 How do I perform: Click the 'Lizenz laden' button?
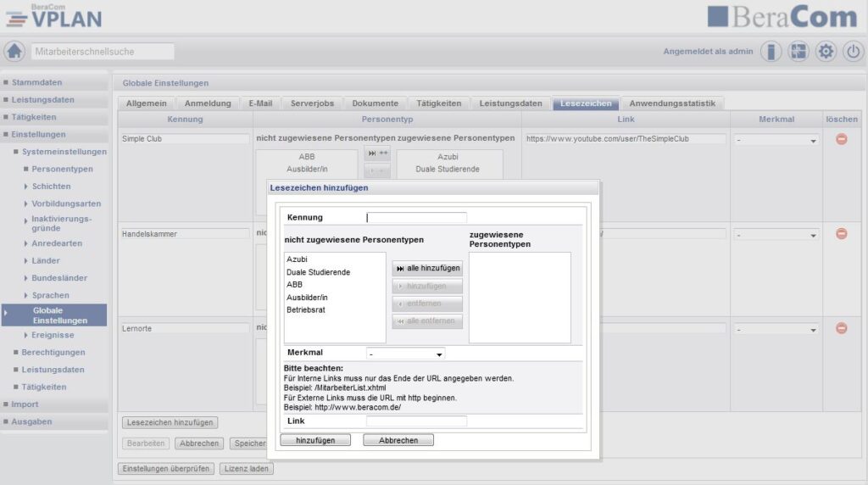pos(247,468)
